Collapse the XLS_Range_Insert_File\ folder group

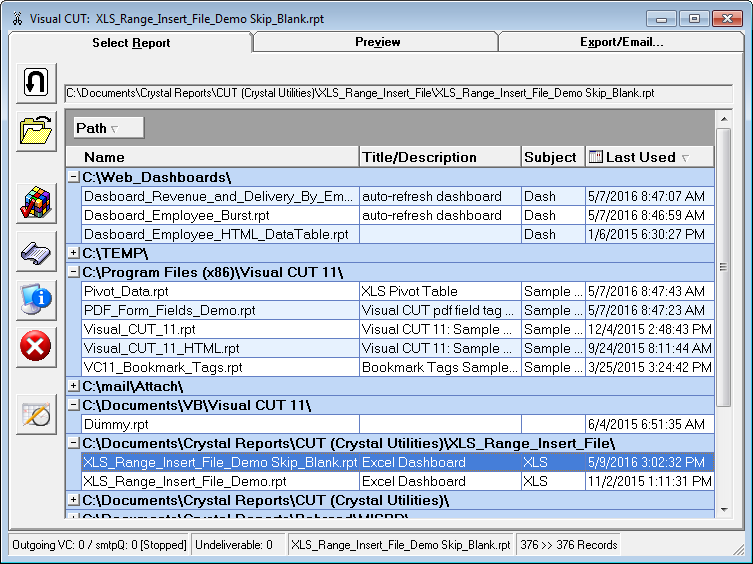[73, 442]
